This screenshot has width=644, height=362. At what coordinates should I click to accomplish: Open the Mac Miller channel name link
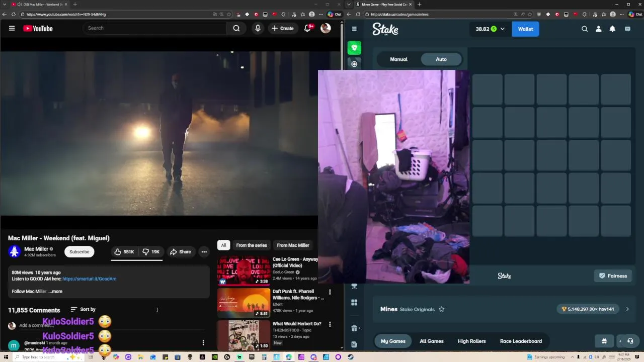coord(36,249)
